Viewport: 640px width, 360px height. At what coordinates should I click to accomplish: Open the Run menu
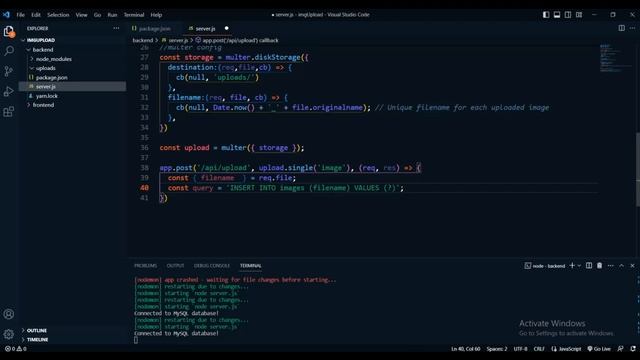point(112,15)
